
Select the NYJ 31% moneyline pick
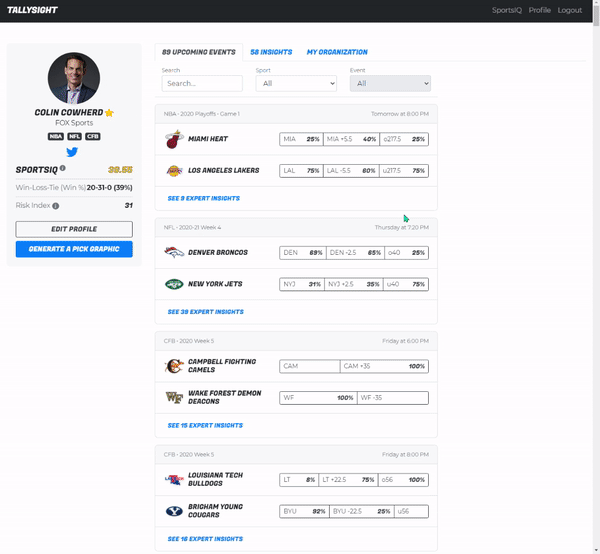[302, 284]
